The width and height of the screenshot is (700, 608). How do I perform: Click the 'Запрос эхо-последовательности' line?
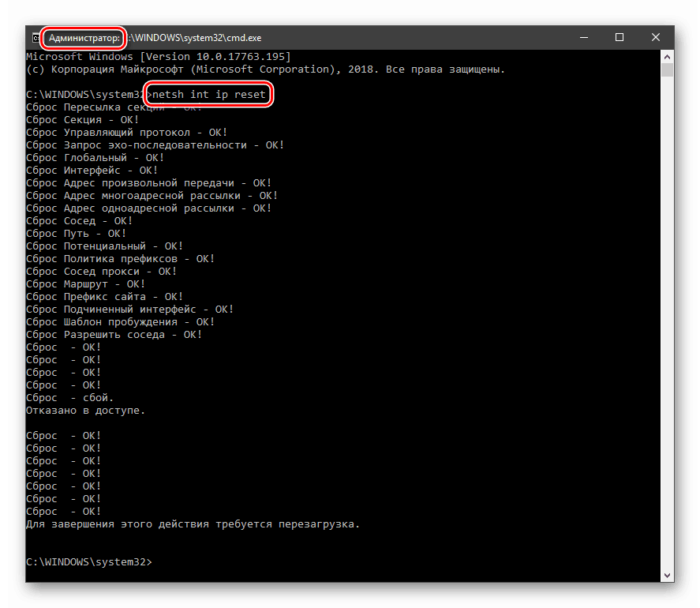pos(155,144)
